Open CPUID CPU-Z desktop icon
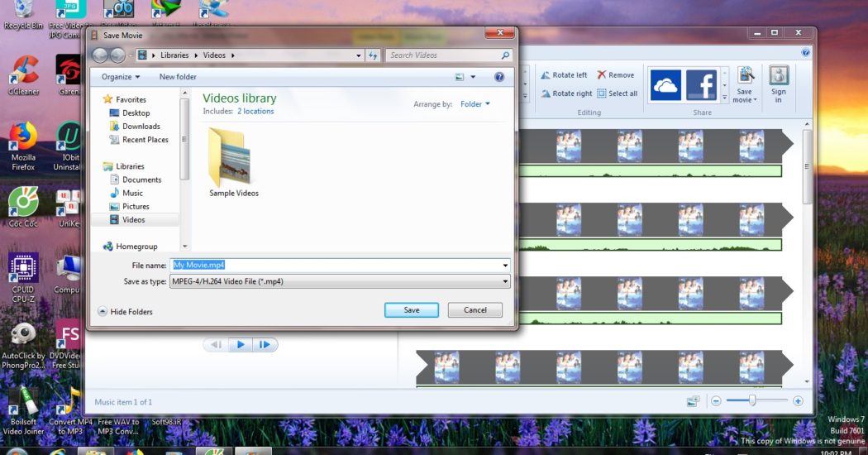 tap(23, 278)
